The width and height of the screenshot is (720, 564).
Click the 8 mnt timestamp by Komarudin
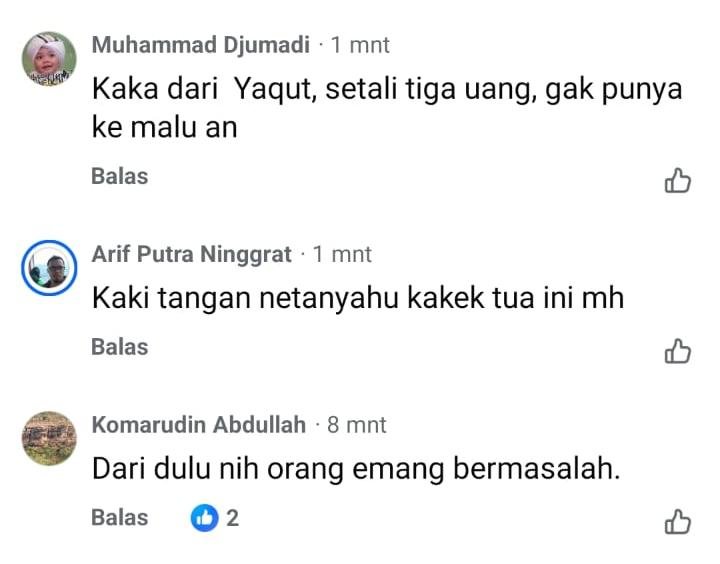[357, 424]
